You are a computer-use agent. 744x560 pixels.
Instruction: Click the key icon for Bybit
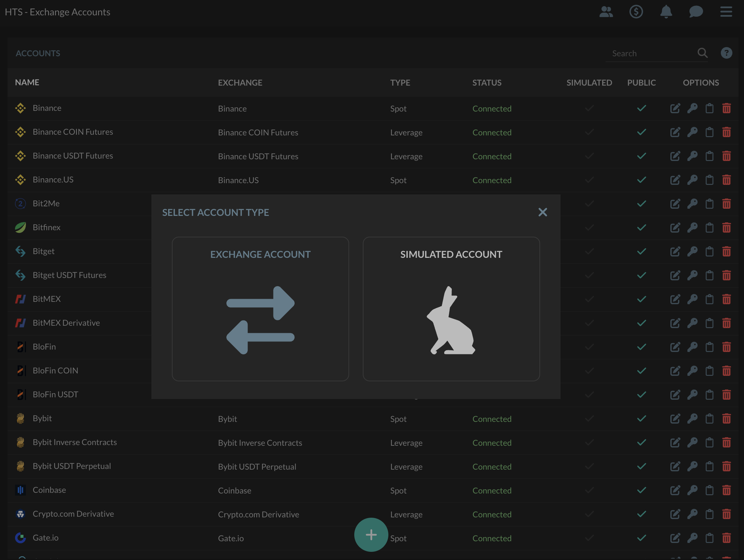pyautogui.click(x=692, y=419)
